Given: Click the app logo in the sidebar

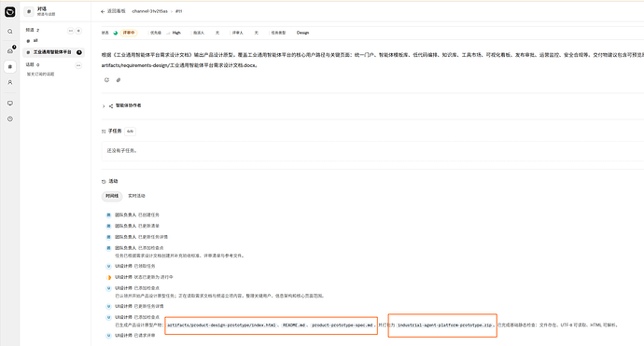Looking at the screenshot, I should [x=10, y=12].
